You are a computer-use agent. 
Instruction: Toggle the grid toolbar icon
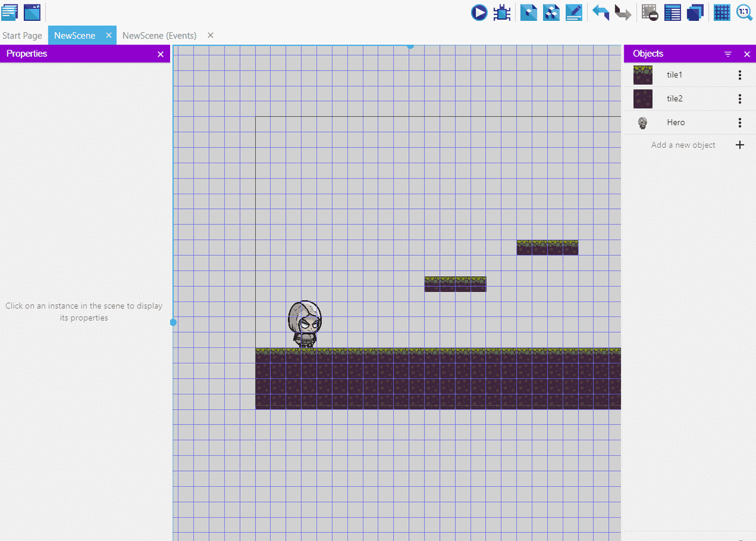tap(722, 12)
